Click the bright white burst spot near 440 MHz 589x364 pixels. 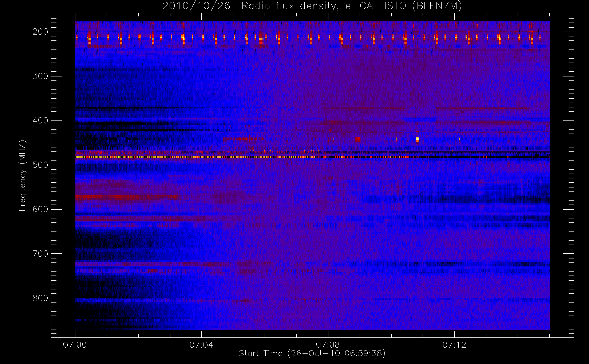coord(417,139)
